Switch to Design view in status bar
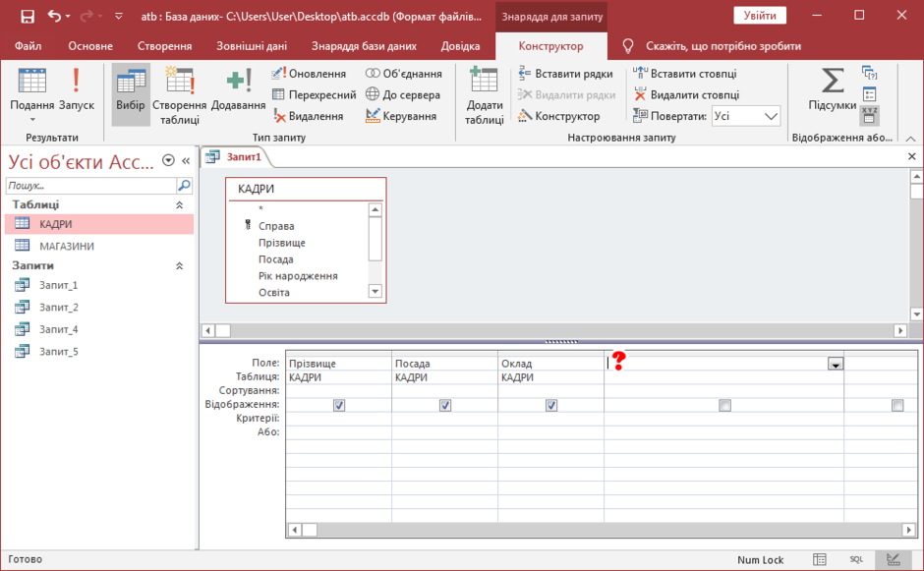The width and height of the screenshot is (924, 571). click(x=894, y=559)
